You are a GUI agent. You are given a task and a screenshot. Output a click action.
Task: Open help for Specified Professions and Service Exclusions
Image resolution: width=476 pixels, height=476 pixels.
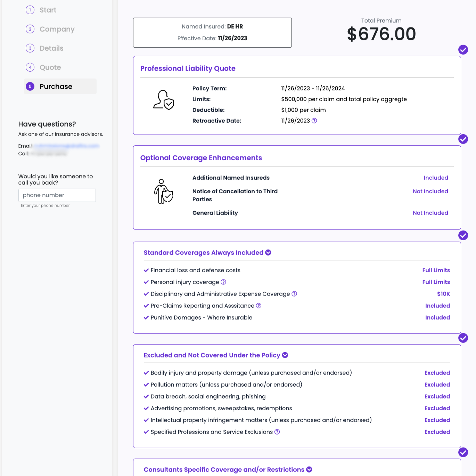[277, 432]
